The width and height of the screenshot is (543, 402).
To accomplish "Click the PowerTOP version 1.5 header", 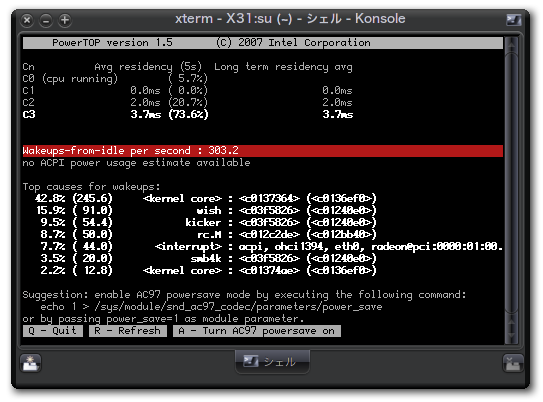I will click(263, 43).
